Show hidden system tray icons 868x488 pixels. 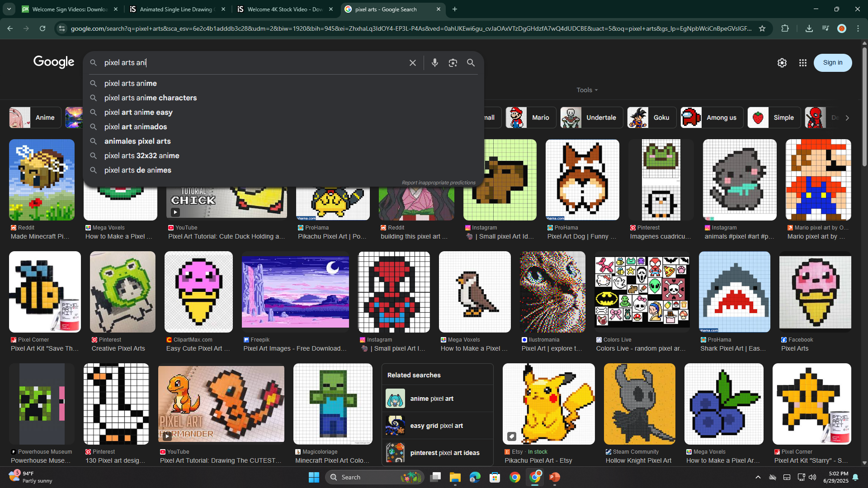tap(758, 477)
